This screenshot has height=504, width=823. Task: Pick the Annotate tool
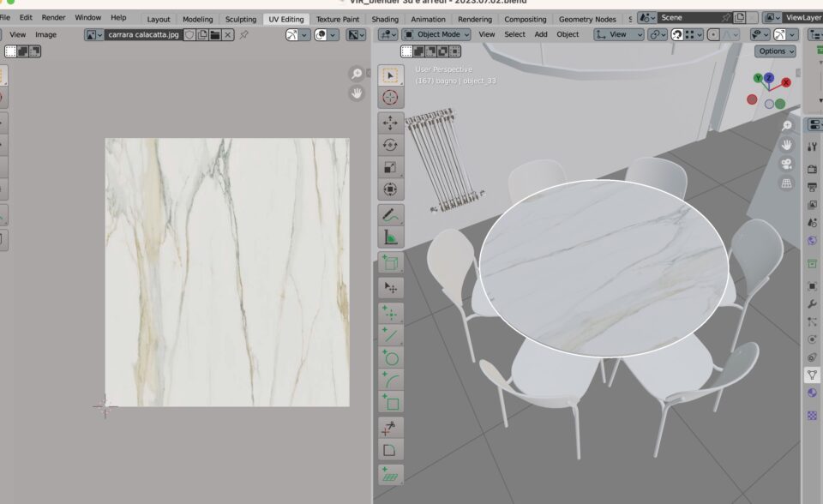tap(390, 214)
